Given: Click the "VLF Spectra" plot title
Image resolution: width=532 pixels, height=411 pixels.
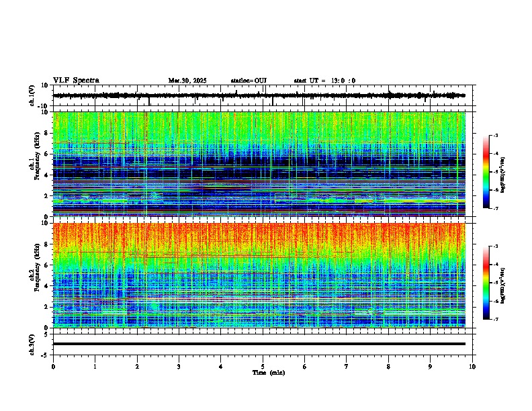Looking at the screenshot, I should point(76,81).
